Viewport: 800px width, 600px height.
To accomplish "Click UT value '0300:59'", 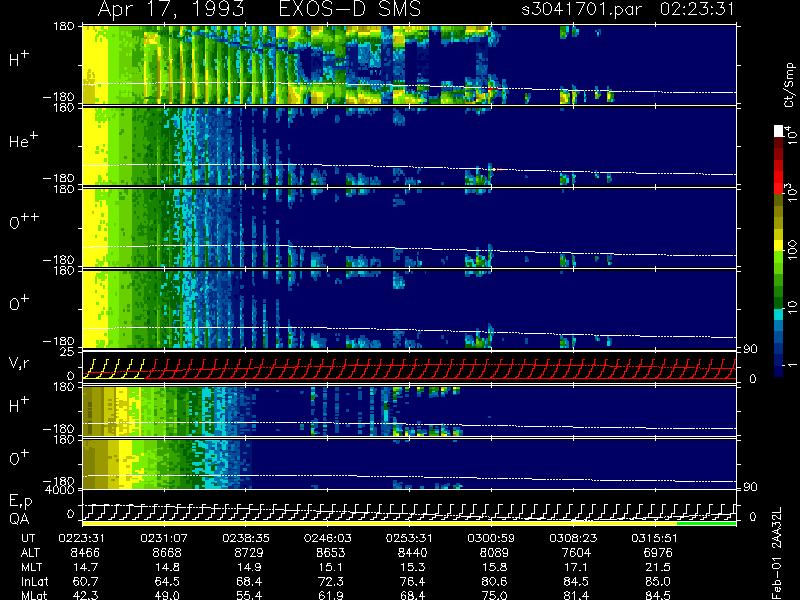I will 491,538.
